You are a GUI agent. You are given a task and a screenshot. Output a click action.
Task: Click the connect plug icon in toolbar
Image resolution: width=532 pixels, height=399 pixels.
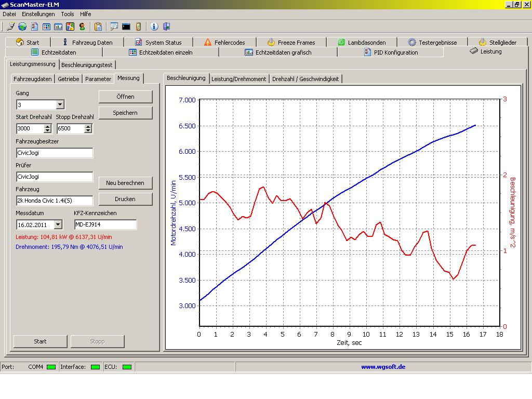pyautogui.click(x=10, y=26)
